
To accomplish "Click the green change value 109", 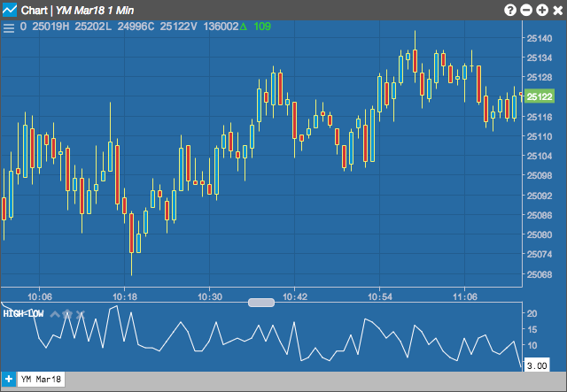I will (x=262, y=27).
